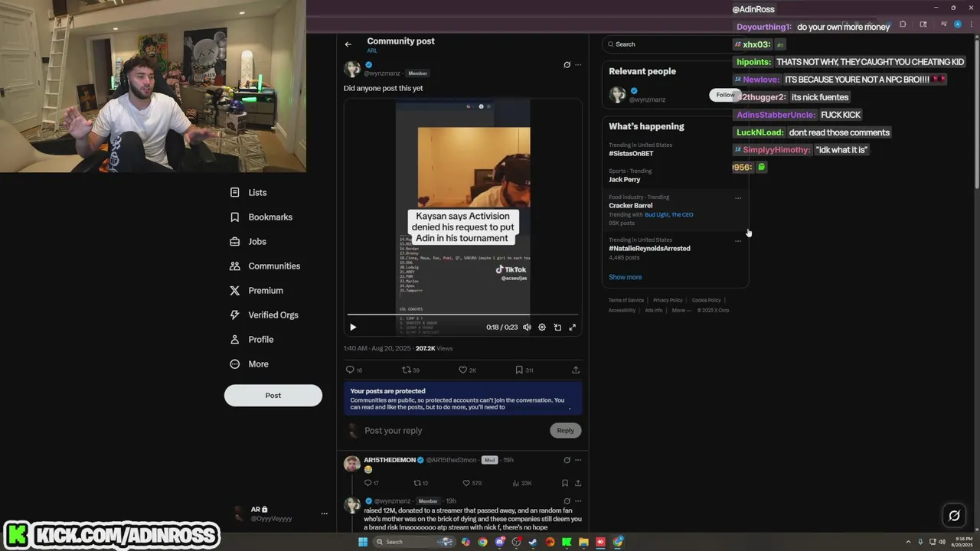The image size is (980, 551).
Task: Open Premium in the sidebar
Action: [256, 291]
